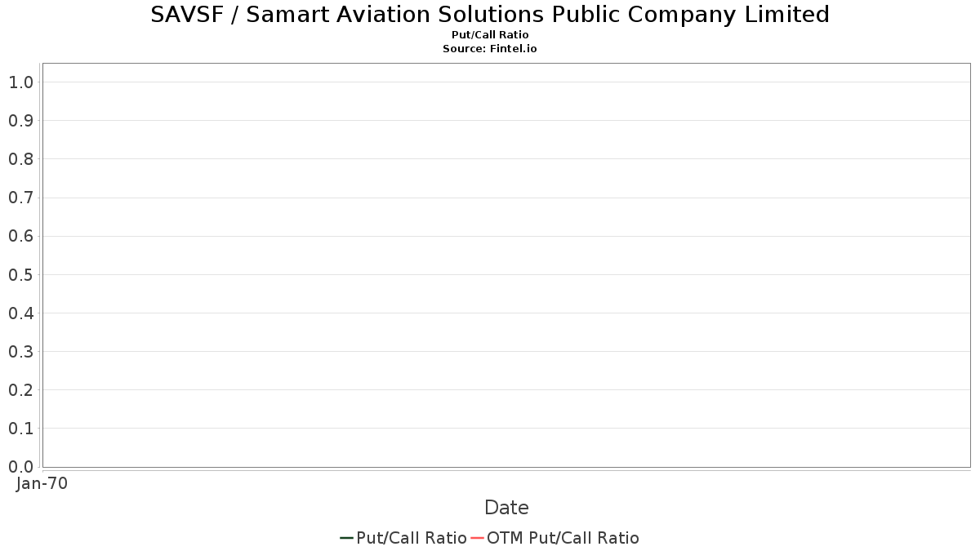The width and height of the screenshot is (980, 551).
Task: Toggle the OTM Put/Call Ratio legend label
Action: click(x=563, y=538)
